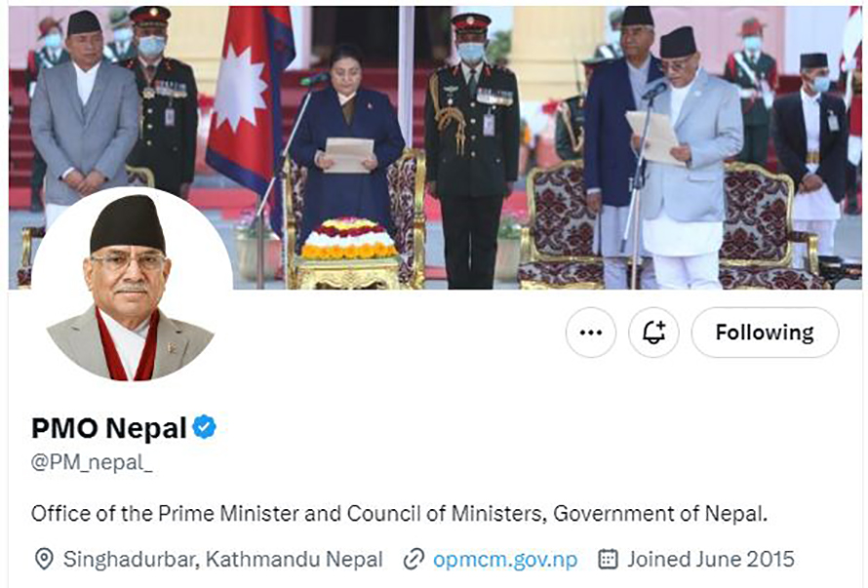Click the location pin icon

point(44,559)
